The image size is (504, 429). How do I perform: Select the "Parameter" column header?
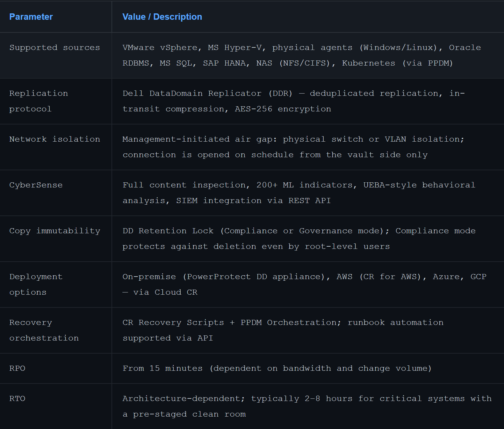[31, 17]
